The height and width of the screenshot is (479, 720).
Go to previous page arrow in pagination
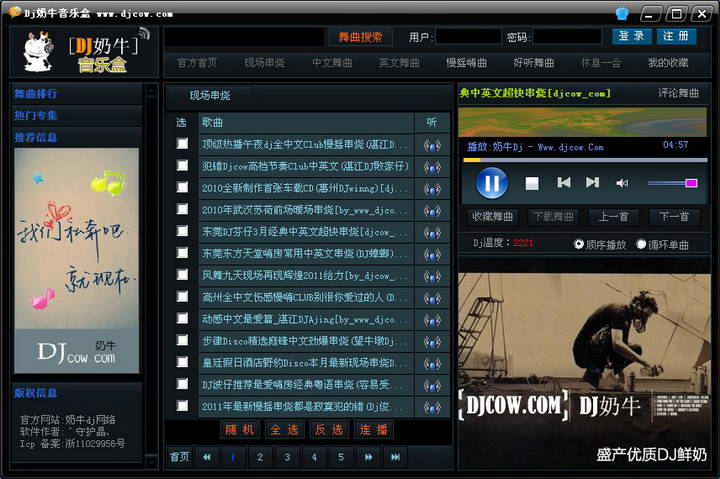(x=207, y=457)
